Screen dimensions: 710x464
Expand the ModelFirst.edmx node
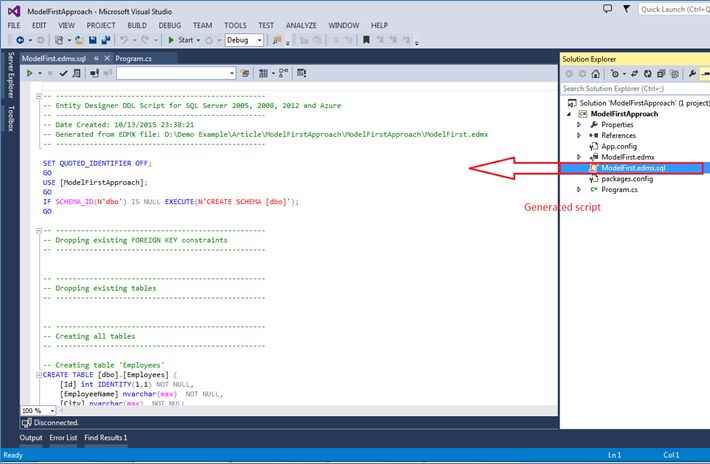point(579,157)
